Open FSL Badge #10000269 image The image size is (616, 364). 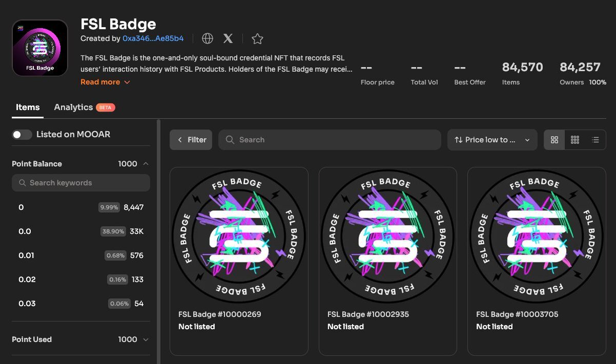click(x=239, y=236)
